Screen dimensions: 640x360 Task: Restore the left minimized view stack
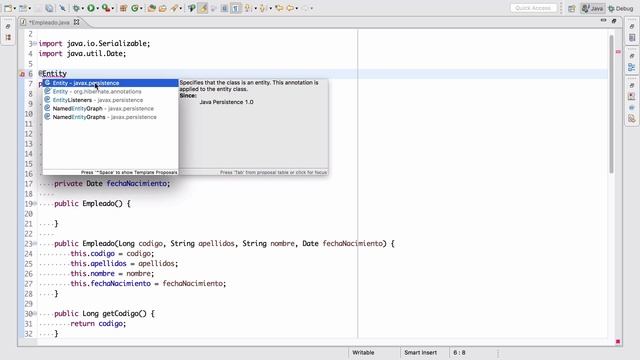[x=8, y=26]
